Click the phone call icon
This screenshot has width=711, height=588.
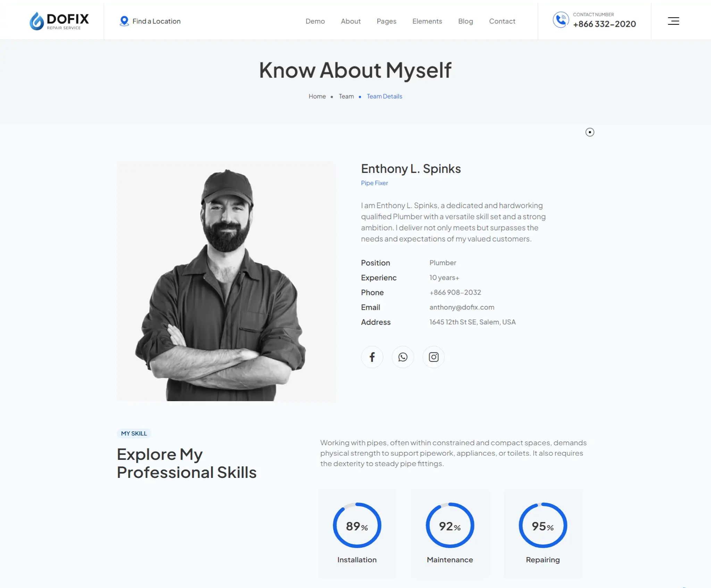click(560, 20)
